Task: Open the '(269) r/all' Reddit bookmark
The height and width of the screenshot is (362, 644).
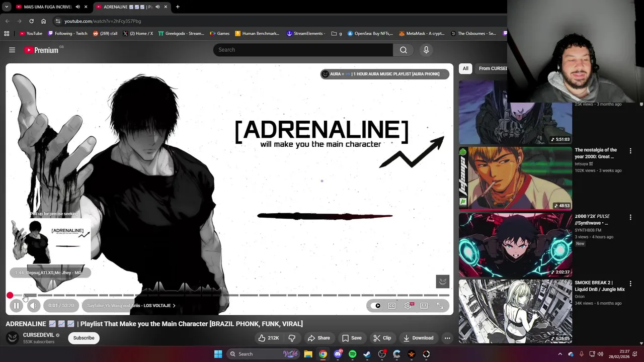Action: (x=105, y=34)
